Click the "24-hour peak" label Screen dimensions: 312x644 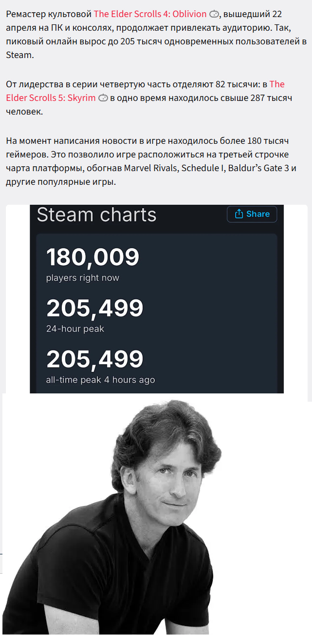pos(75,329)
